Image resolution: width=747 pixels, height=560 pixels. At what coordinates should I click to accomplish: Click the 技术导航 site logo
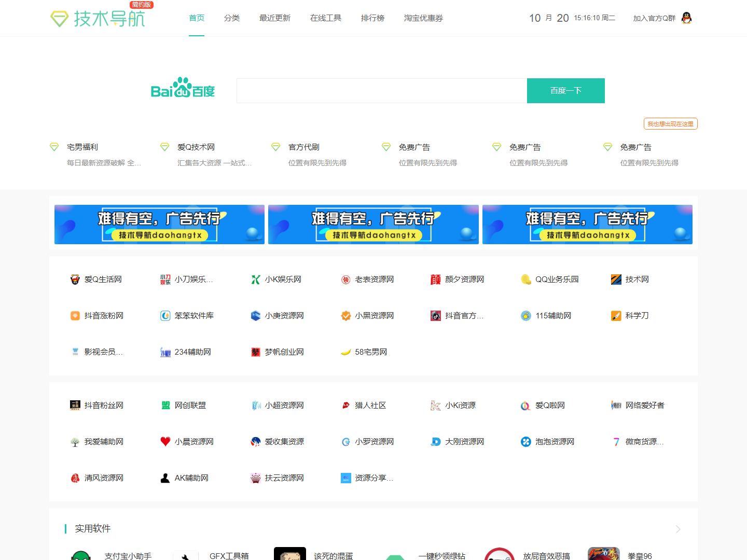coord(98,18)
